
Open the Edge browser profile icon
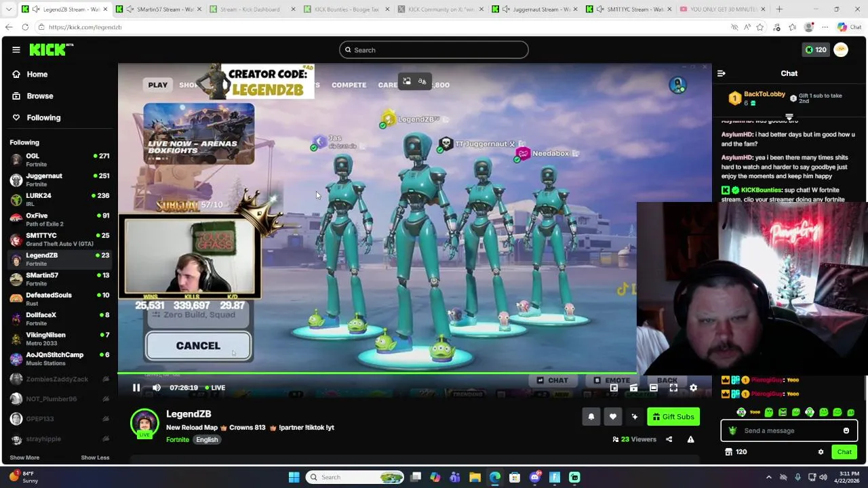[808, 27]
